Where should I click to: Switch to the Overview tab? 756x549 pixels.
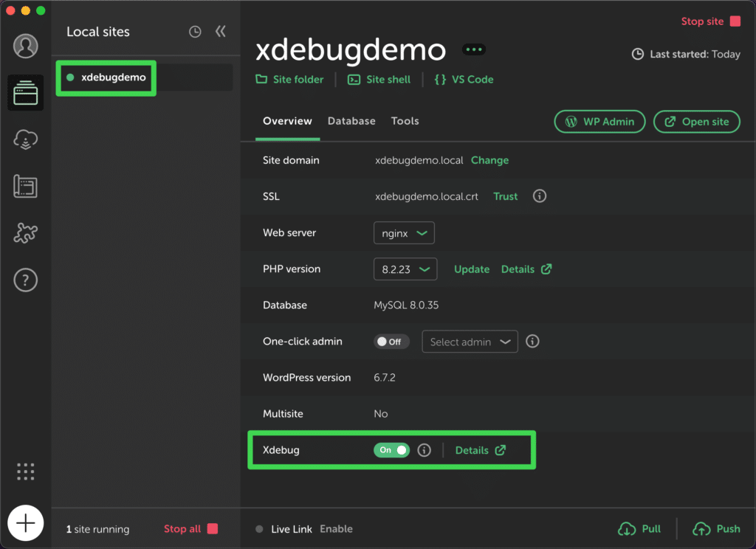[287, 121]
